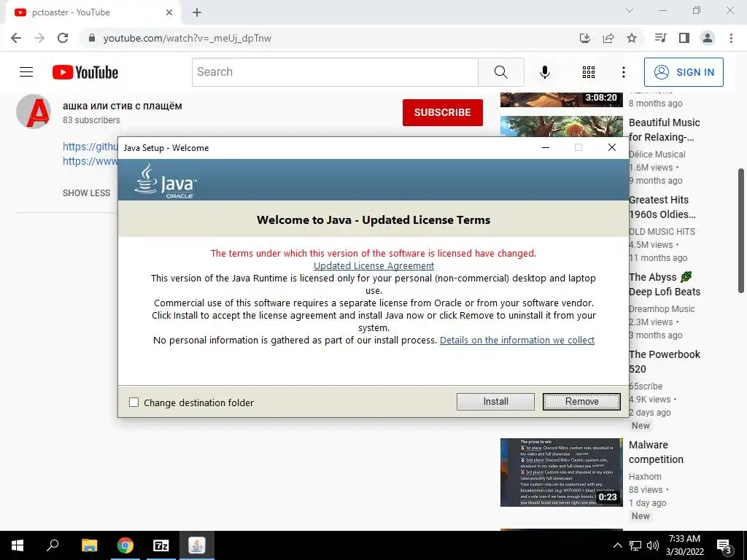Screen dimensions: 747x560
Task: Click the page vertical scrollbar thumb
Action: tap(741, 230)
